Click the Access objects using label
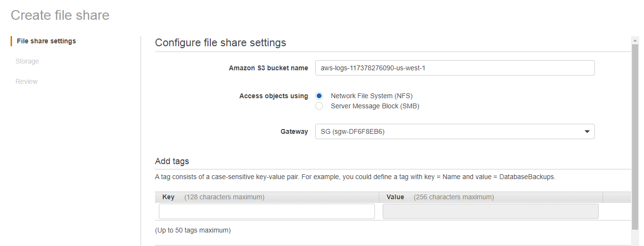This screenshot has width=644, height=246. tap(273, 96)
